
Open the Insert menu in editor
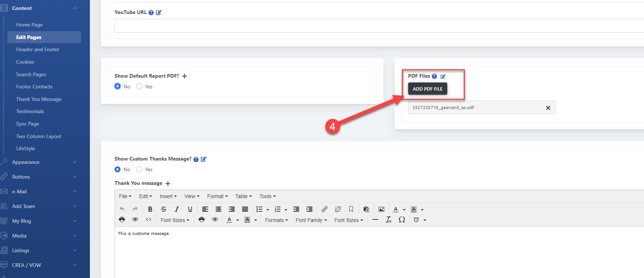168,196
